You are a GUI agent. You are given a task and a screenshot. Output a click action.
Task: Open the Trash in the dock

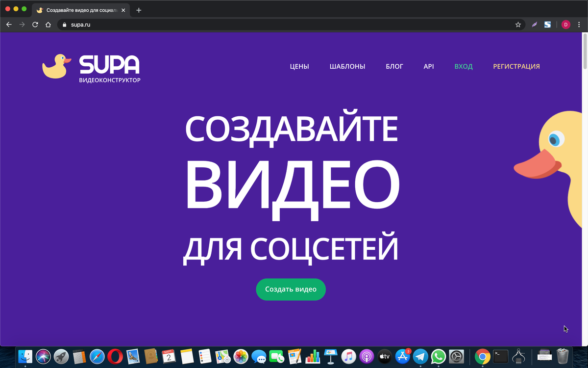click(563, 356)
